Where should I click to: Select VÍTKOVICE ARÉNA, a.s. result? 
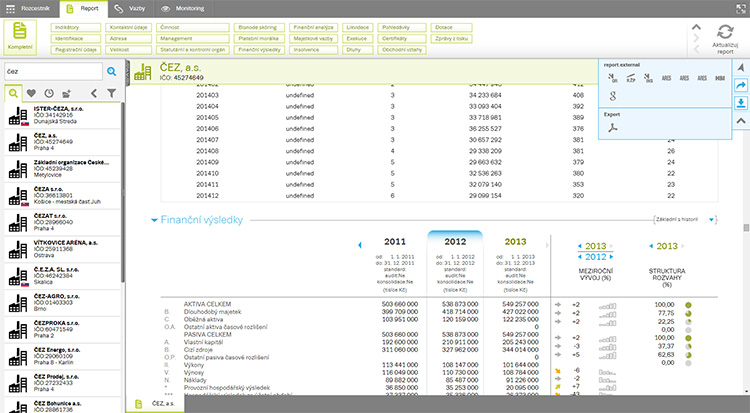[63, 249]
